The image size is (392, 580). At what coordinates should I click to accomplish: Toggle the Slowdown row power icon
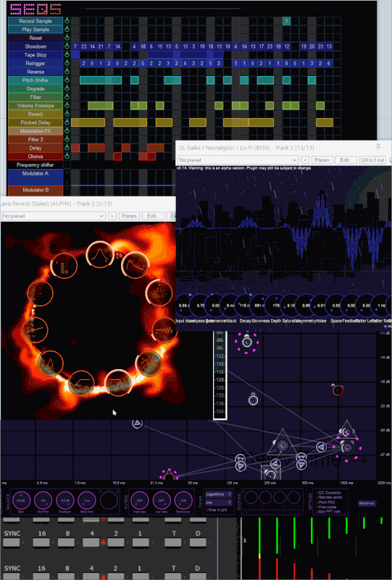pyautogui.click(x=67, y=46)
